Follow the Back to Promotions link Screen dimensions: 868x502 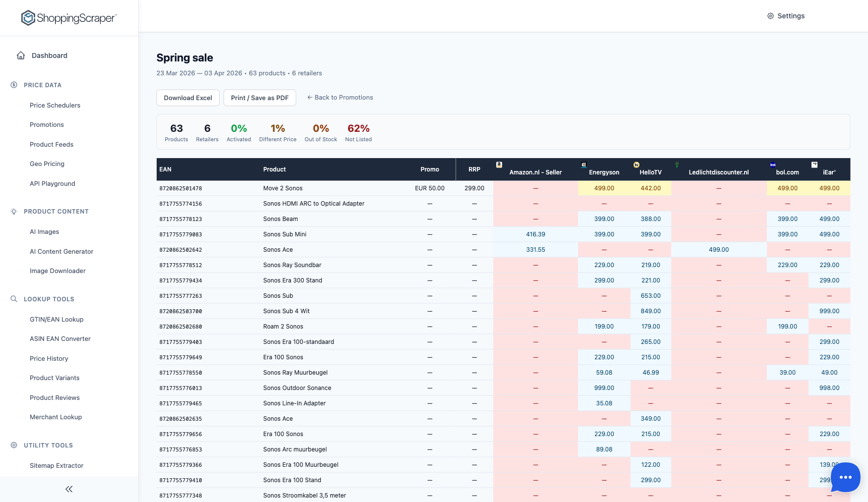(340, 97)
